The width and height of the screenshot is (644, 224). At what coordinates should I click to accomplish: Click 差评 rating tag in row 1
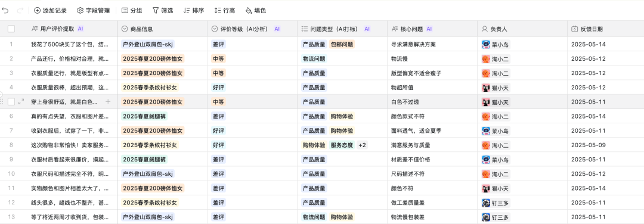[218, 44]
